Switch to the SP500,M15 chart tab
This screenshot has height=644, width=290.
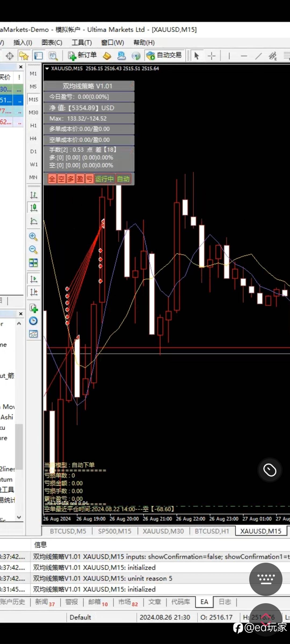[115, 531]
